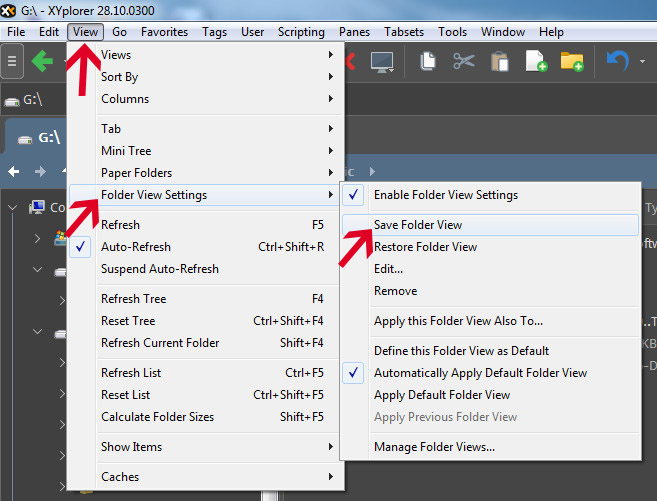
Task: Click the monitor computer icon in toolbar
Action: 381,62
